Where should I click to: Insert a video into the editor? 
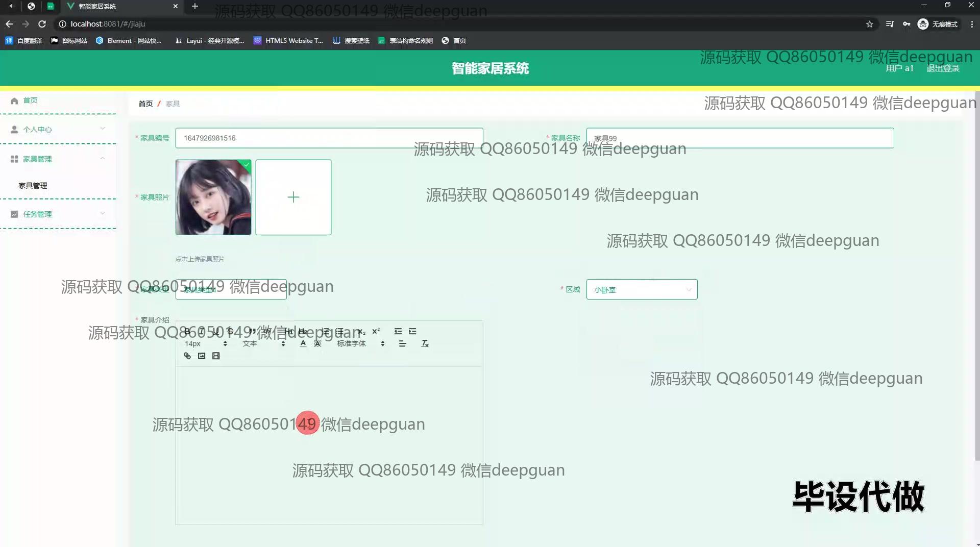pyautogui.click(x=216, y=356)
